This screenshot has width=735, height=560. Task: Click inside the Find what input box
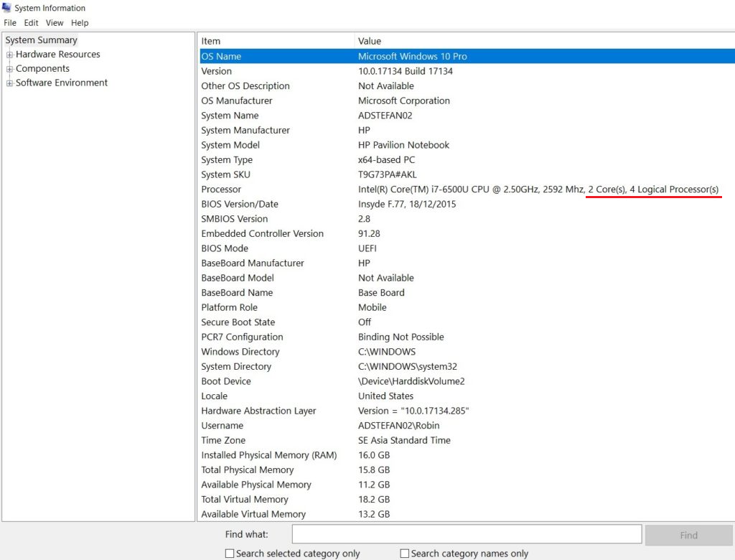(x=467, y=533)
